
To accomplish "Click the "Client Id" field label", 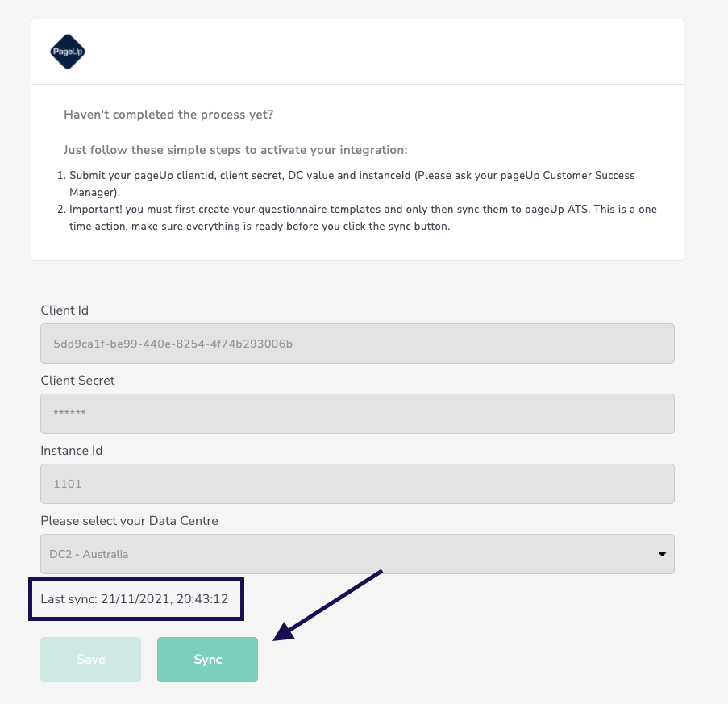I will pos(64,310).
